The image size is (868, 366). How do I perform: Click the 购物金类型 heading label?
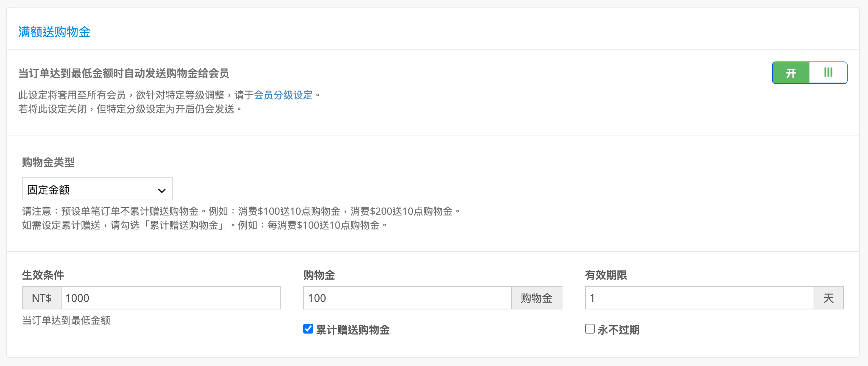click(48, 162)
